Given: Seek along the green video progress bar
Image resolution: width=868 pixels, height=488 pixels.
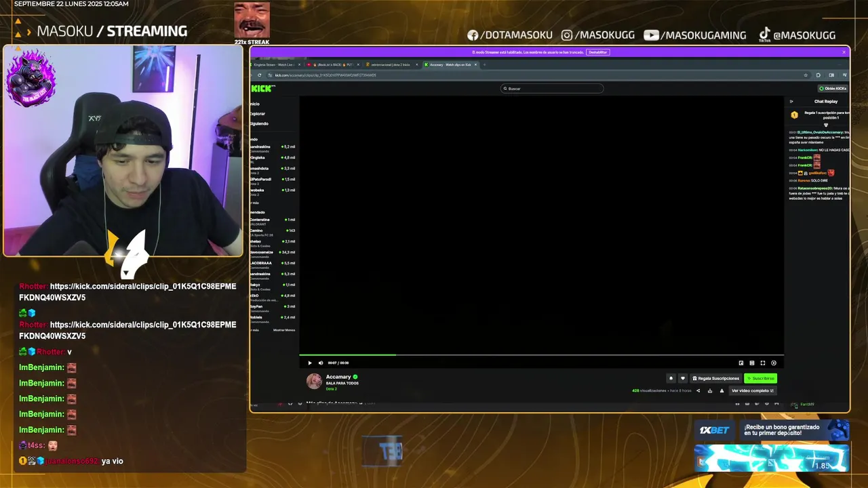Looking at the screenshot, I should click(541, 354).
